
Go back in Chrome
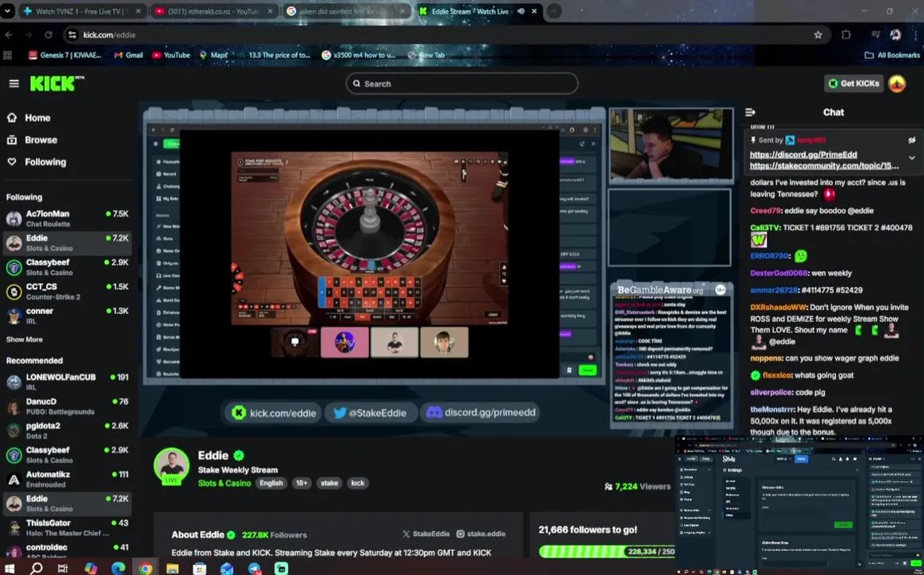coord(9,35)
